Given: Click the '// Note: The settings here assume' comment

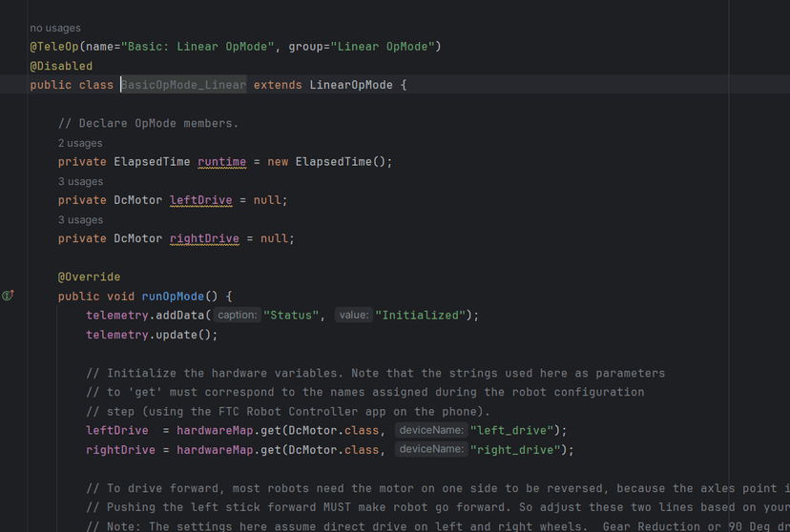Looking at the screenshot, I should point(438,526).
